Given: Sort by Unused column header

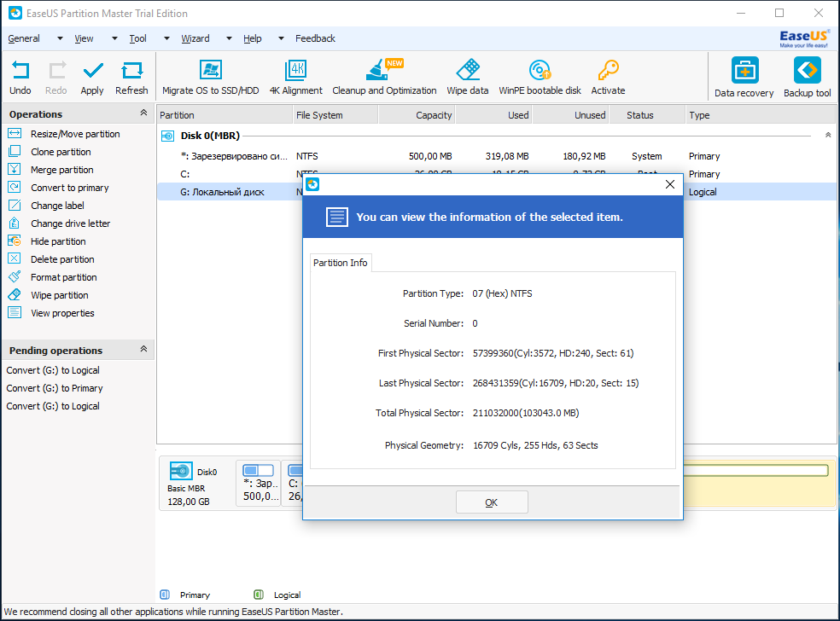Looking at the screenshot, I should click(x=570, y=115).
